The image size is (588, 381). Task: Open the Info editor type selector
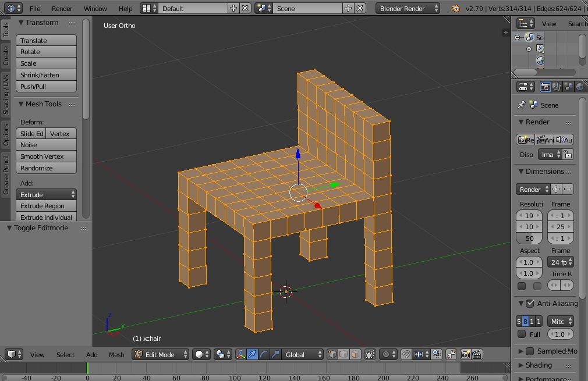point(14,8)
